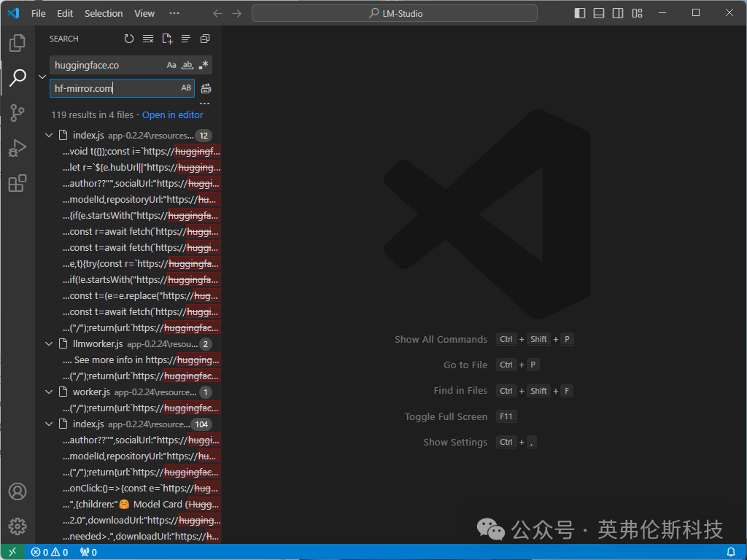Collapse the index.js group with 12 results
747x560 pixels.
point(49,136)
